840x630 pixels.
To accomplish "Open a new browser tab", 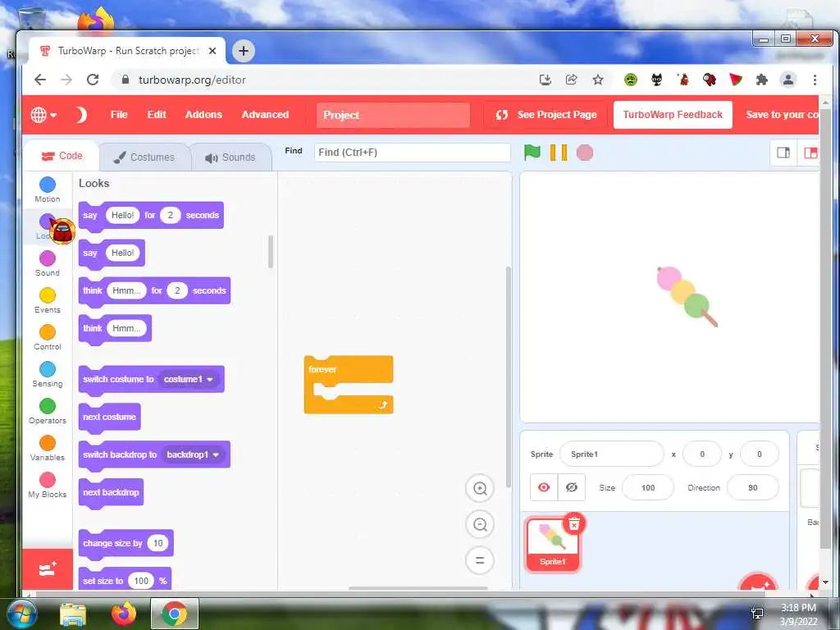I will tap(243, 51).
